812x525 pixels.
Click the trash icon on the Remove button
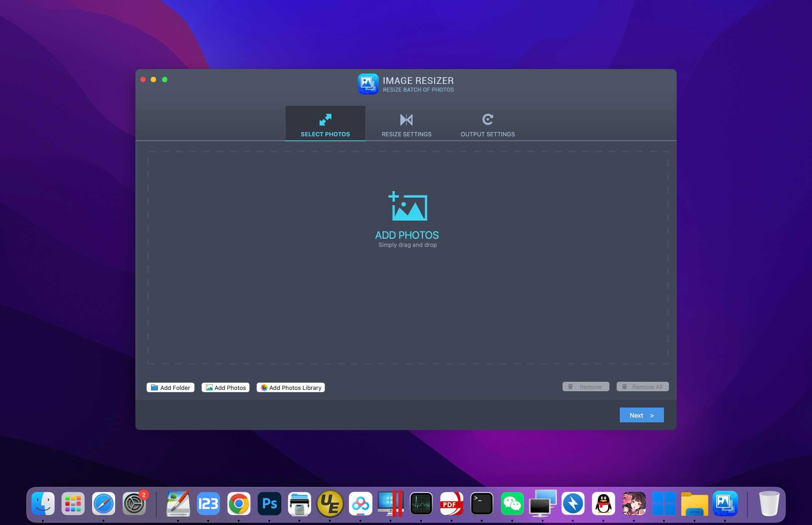pyautogui.click(x=571, y=387)
